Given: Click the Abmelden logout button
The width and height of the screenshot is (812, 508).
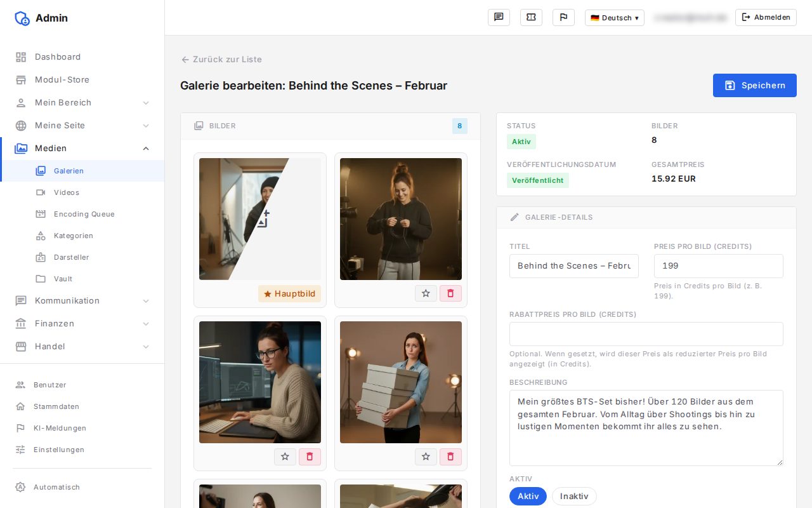Looking at the screenshot, I should click(766, 18).
